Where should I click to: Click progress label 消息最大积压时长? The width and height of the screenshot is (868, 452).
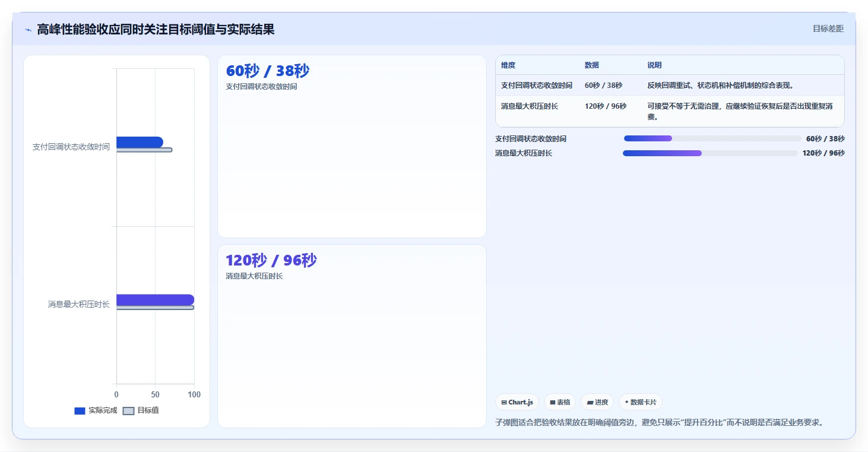click(524, 153)
